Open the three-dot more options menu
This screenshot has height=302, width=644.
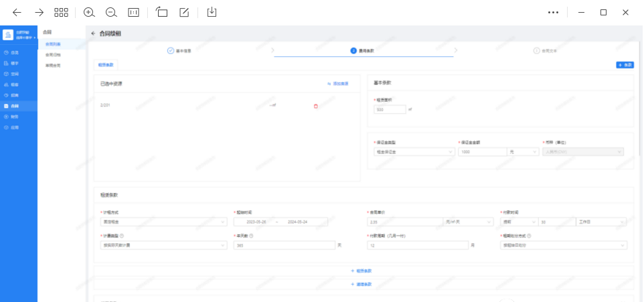[x=553, y=12]
